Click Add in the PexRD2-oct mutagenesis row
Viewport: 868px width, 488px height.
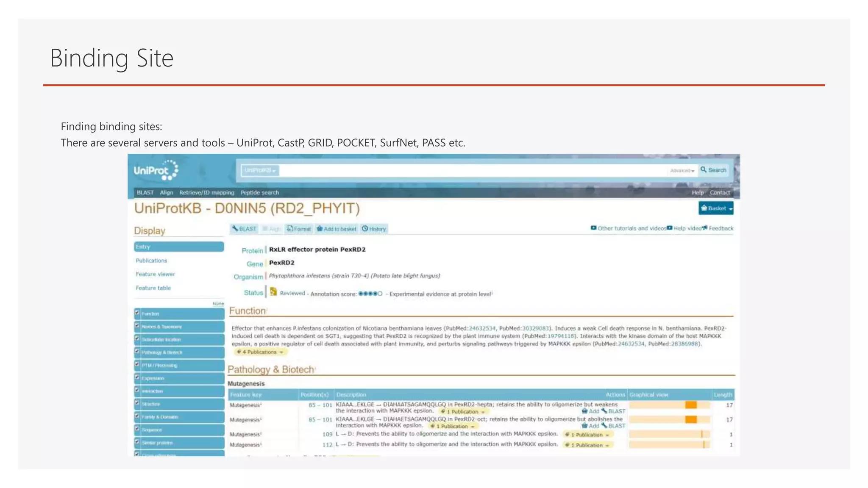tap(590, 426)
